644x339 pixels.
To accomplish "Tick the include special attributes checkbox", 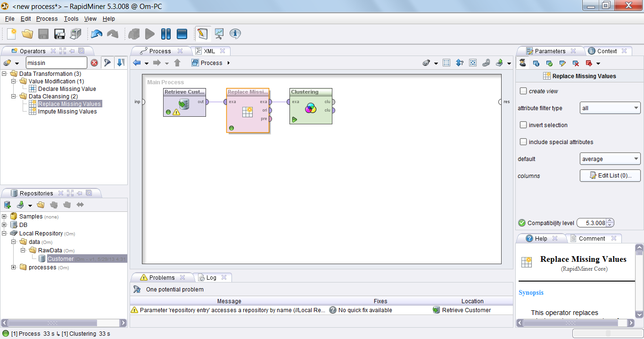I will pos(523,142).
